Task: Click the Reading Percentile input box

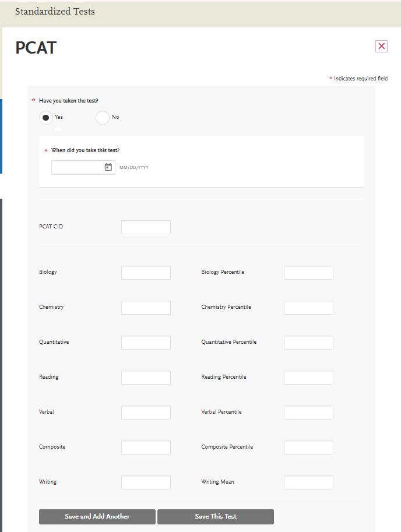Action: (x=308, y=377)
